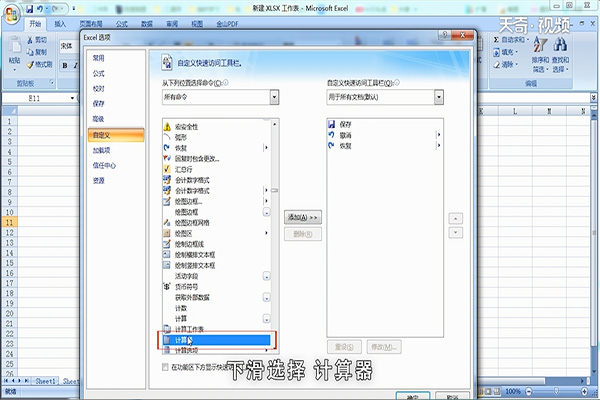Click row 11 header in worksheet
The height and width of the screenshot is (400, 600).
(9, 222)
